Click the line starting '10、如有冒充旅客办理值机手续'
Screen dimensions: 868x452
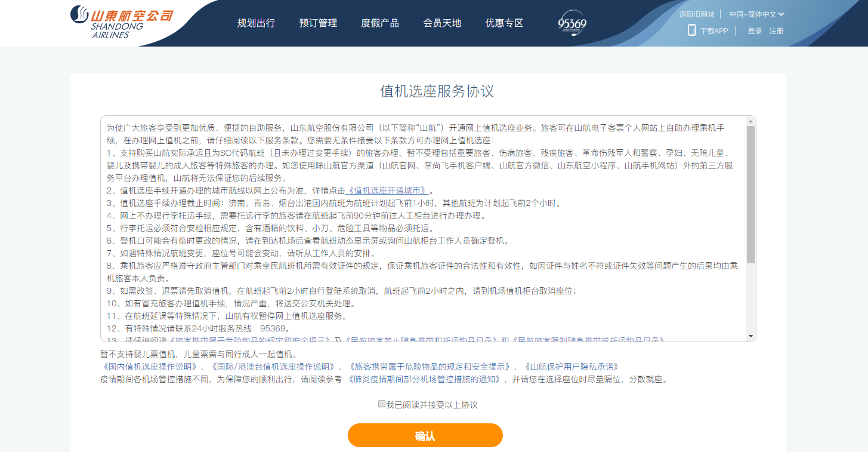click(x=231, y=303)
